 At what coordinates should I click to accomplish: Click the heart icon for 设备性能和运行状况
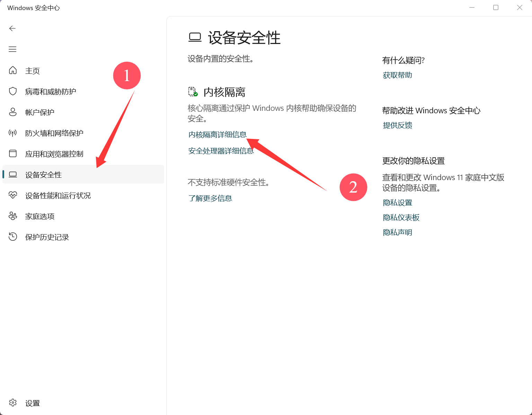13,195
